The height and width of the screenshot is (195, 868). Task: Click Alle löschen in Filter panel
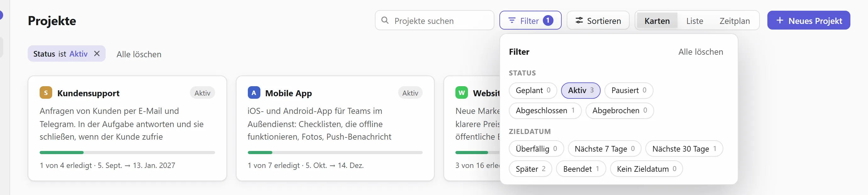coord(701,52)
